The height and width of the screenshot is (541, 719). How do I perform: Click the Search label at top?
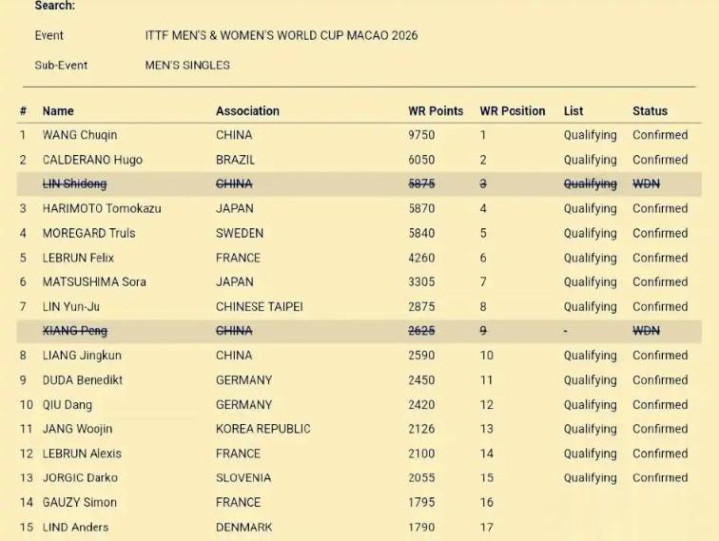point(54,6)
